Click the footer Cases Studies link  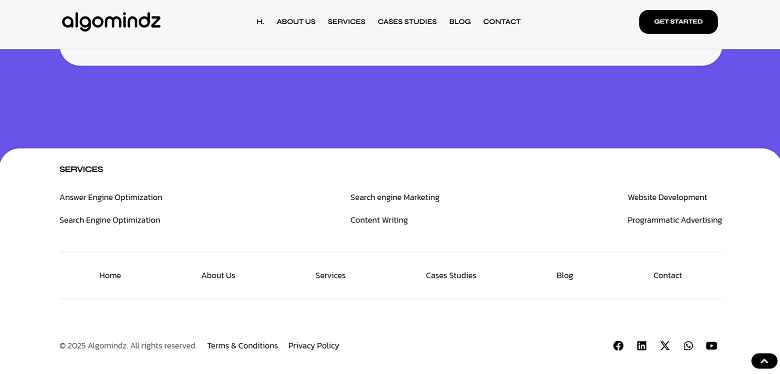click(451, 276)
